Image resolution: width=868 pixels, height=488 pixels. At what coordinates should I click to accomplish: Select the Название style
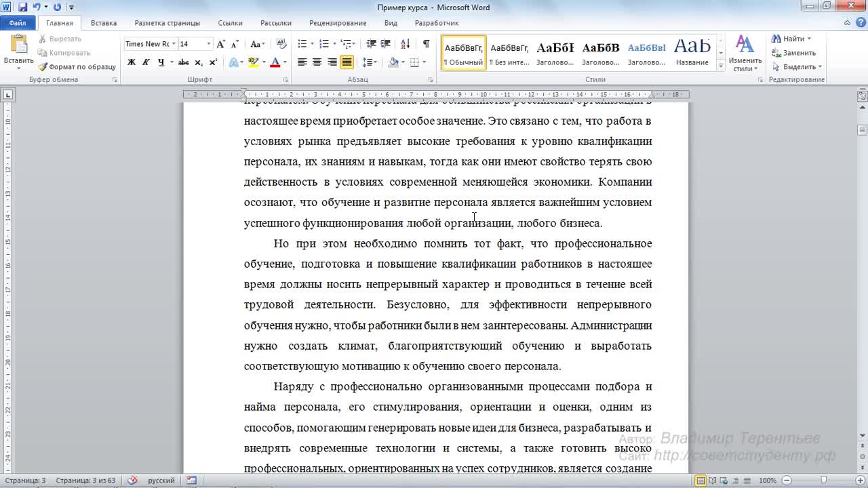pos(692,54)
